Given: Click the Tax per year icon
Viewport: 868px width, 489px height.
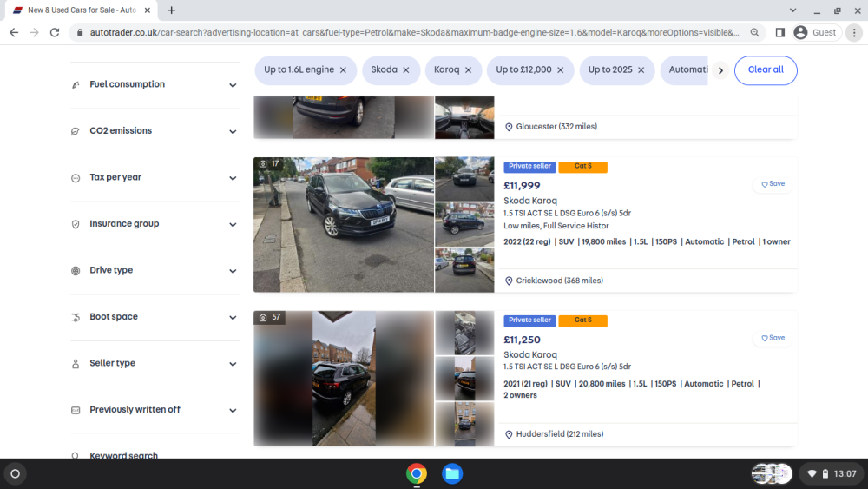Looking at the screenshot, I should [x=76, y=178].
